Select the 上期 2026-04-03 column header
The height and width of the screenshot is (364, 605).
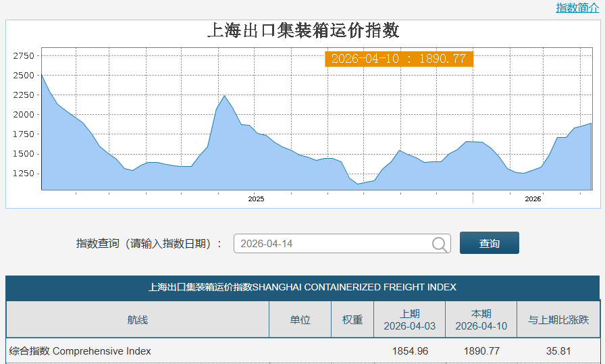click(410, 319)
